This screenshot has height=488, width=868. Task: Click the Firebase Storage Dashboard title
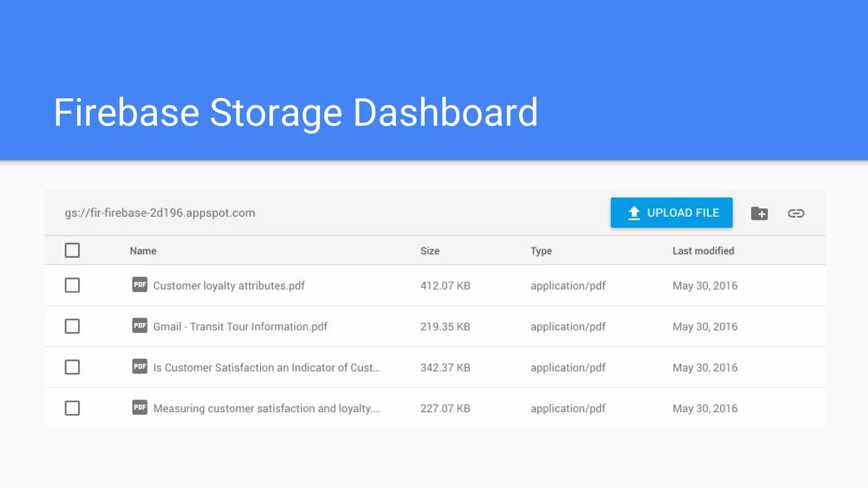pos(295,113)
